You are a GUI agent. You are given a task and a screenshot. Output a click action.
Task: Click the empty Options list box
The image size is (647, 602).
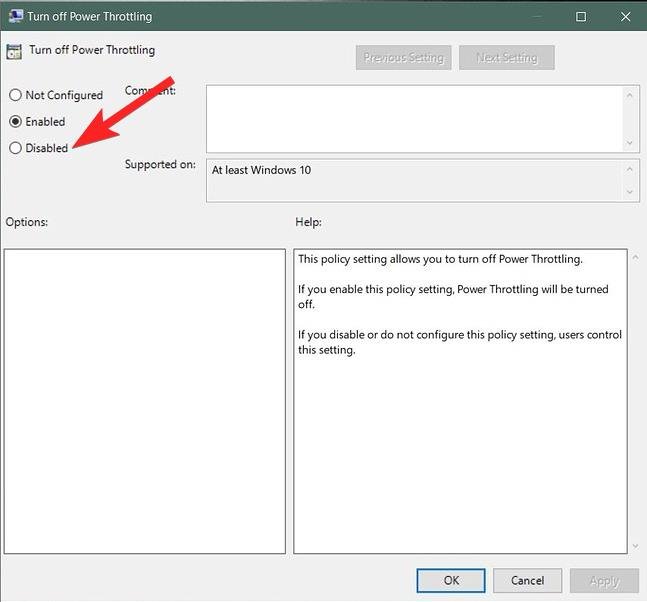(x=145, y=401)
